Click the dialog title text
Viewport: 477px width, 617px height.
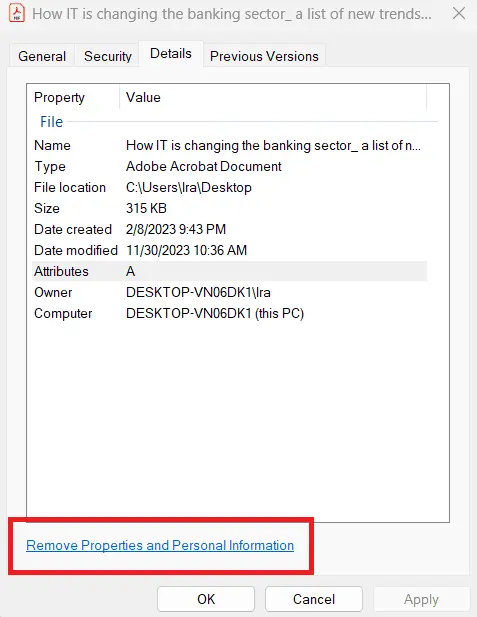[x=232, y=14]
